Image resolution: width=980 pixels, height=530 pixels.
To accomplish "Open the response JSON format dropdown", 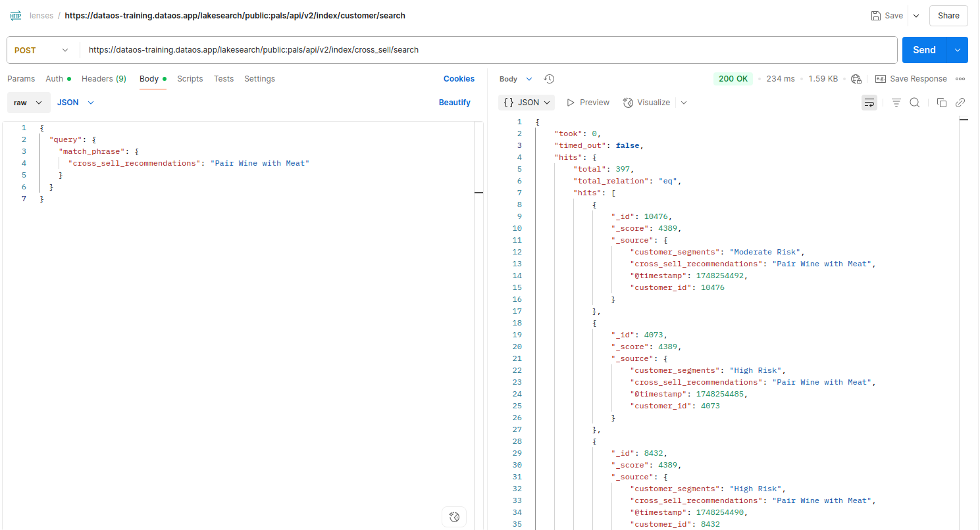I will [x=527, y=103].
